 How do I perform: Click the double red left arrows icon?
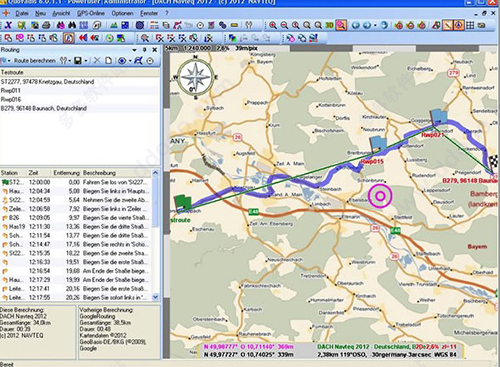(x=83, y=38)
